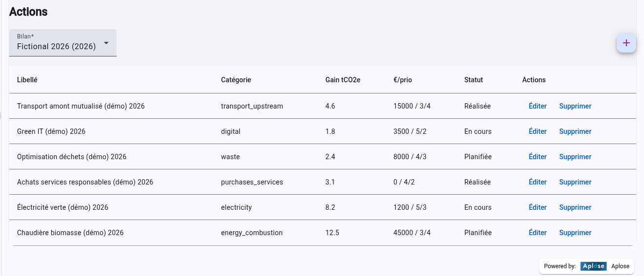Edit the Transport amont mutualisé action

click(x=538, y=106)
